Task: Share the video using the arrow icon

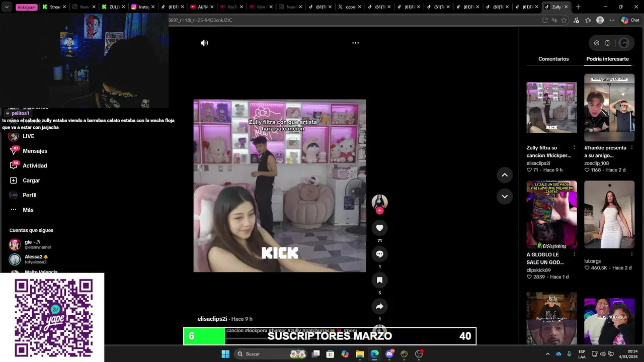Action: point(379,306)
